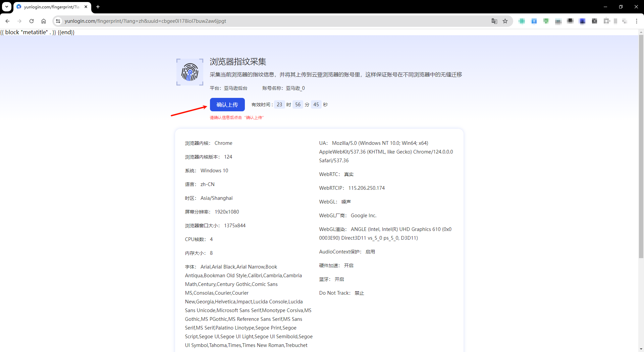Click the memory size value 8

coord(211,253)
